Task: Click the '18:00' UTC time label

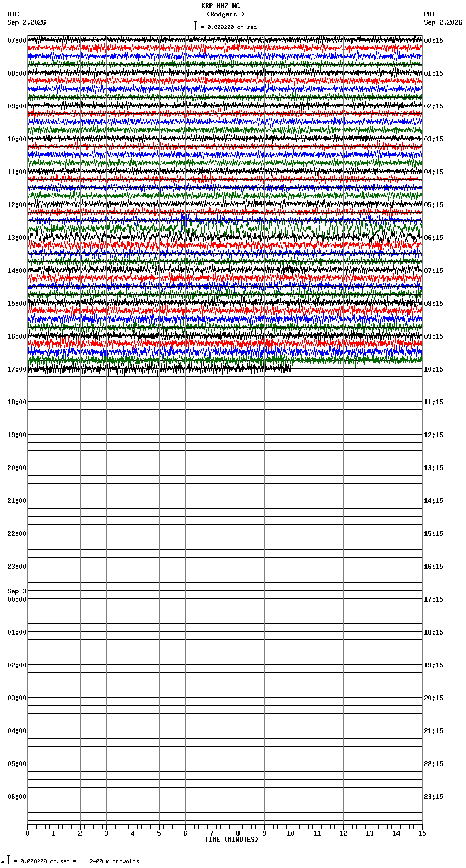Action: point(17,402)
